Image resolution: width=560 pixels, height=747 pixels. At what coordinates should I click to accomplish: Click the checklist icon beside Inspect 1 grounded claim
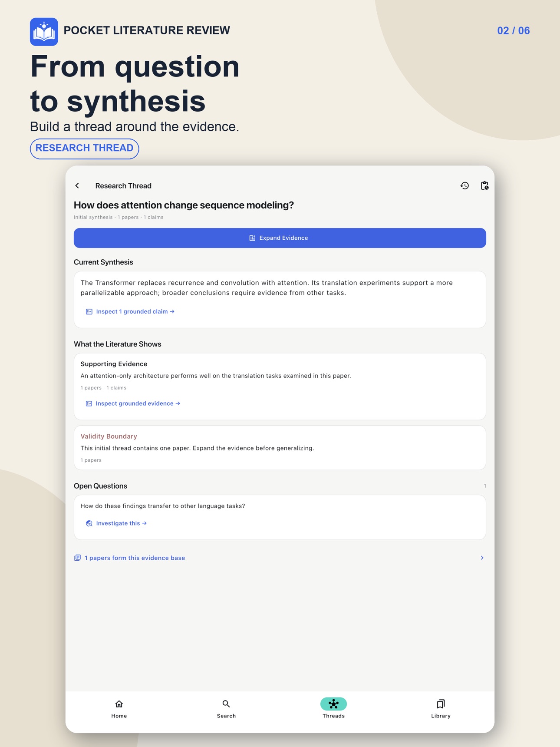(89, 312)
